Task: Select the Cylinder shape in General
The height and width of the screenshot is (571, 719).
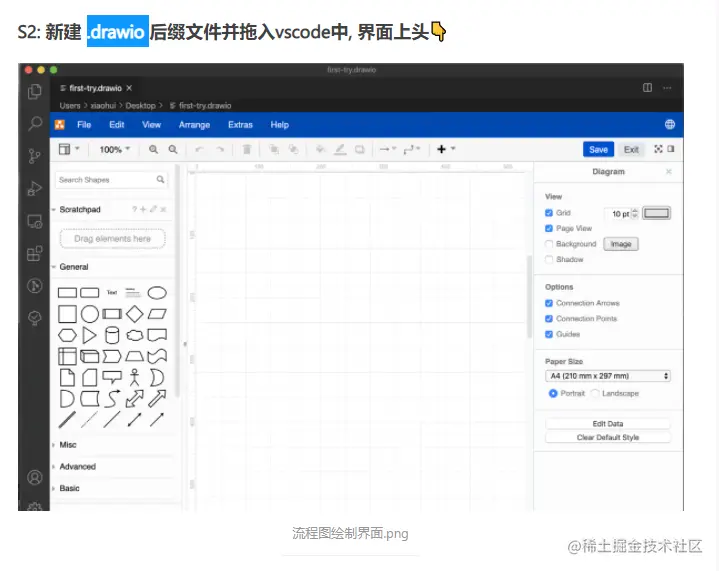Action: [x=112, y=335]
